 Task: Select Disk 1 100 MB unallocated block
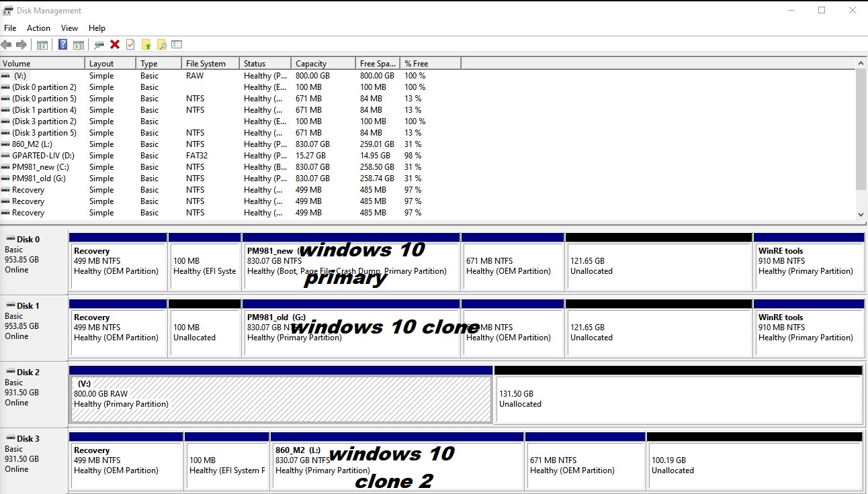[x=205, y=328]
